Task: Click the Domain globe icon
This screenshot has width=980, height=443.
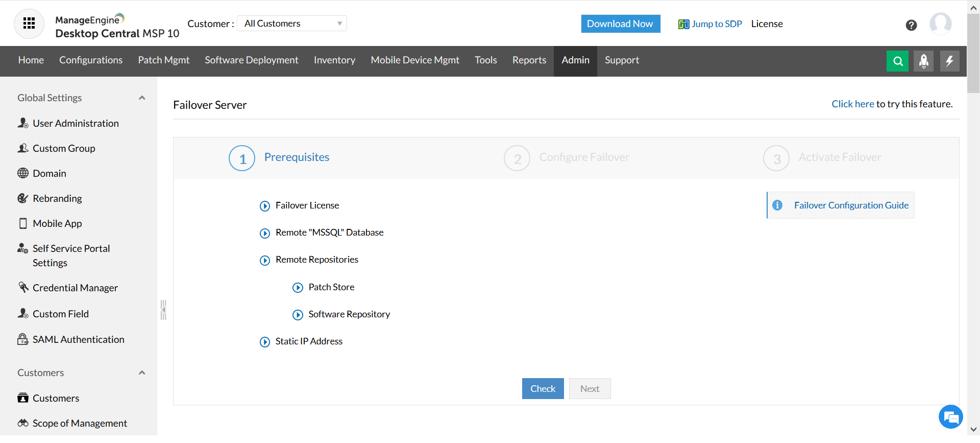Action: click(x=23, y=173)
